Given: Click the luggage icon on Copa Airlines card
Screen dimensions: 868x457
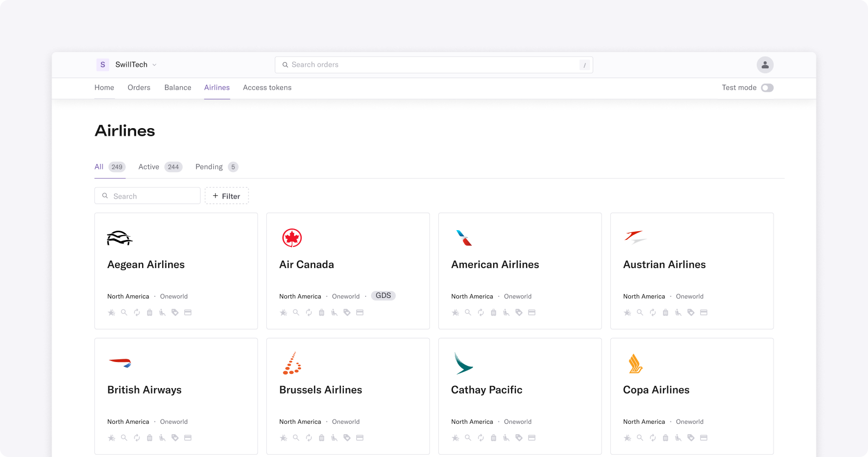Looking at the screenshot, I should tap(666, 438).
